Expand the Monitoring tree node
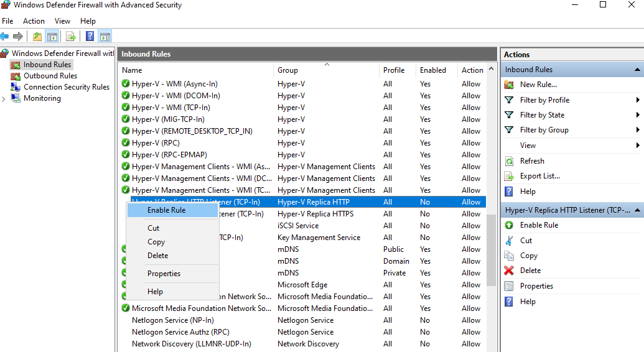This screenshot has height=352, width=644. tap(4, 99)
